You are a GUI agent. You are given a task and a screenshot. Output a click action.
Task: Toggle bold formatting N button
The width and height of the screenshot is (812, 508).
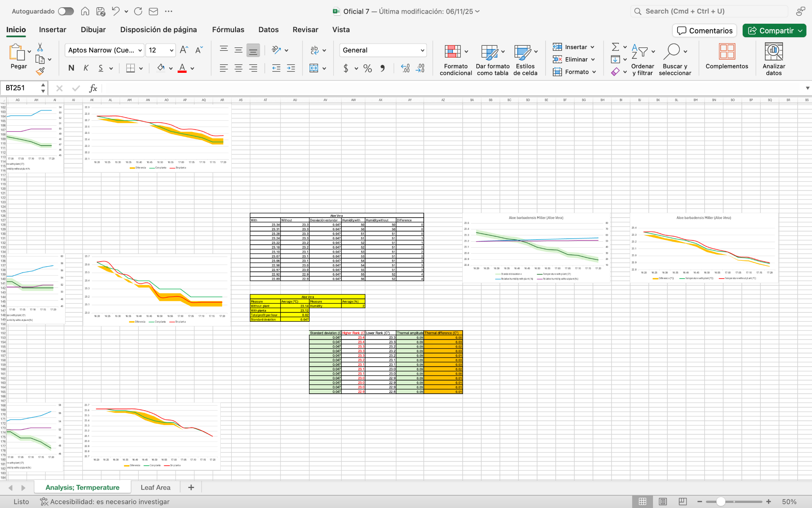(71, 68)
